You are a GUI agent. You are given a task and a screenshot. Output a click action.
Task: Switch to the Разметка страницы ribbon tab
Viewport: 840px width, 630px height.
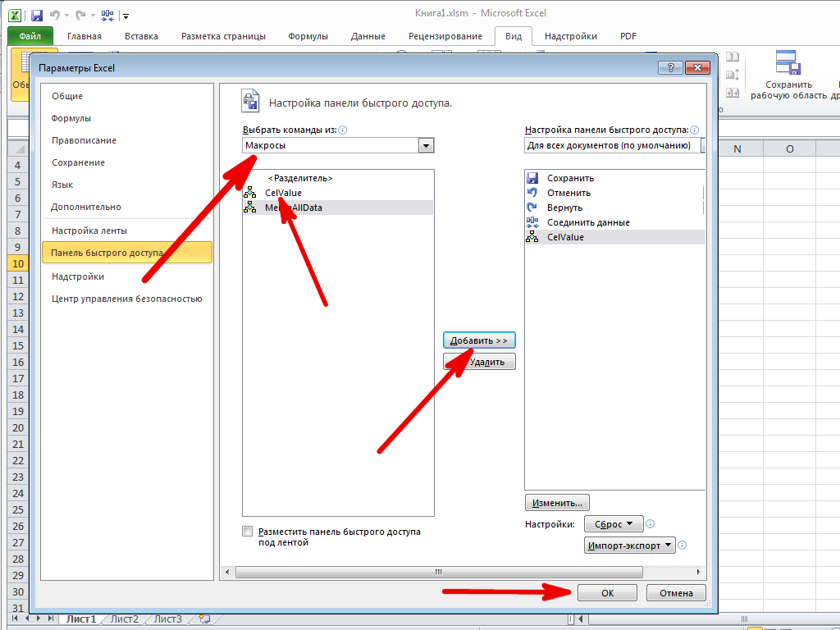(x=223, y=36)
